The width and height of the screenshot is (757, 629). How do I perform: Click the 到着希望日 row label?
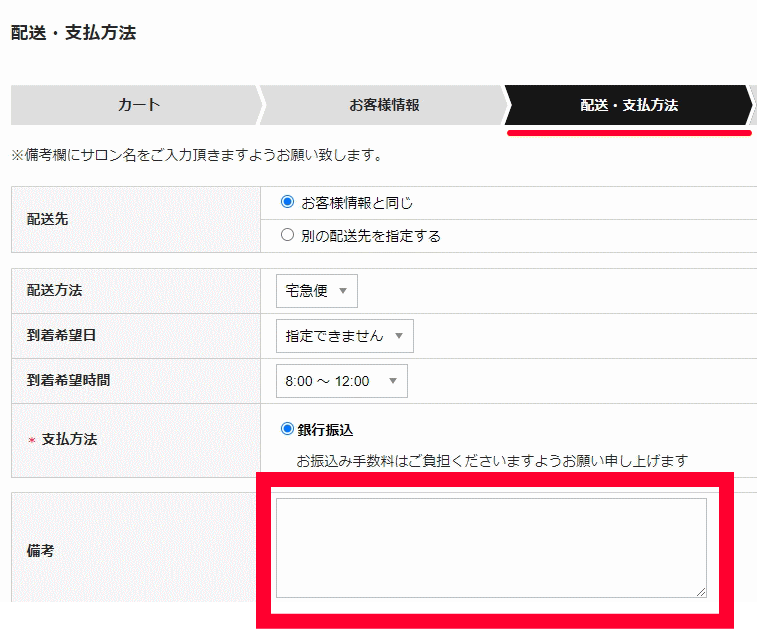coord(61,335)
